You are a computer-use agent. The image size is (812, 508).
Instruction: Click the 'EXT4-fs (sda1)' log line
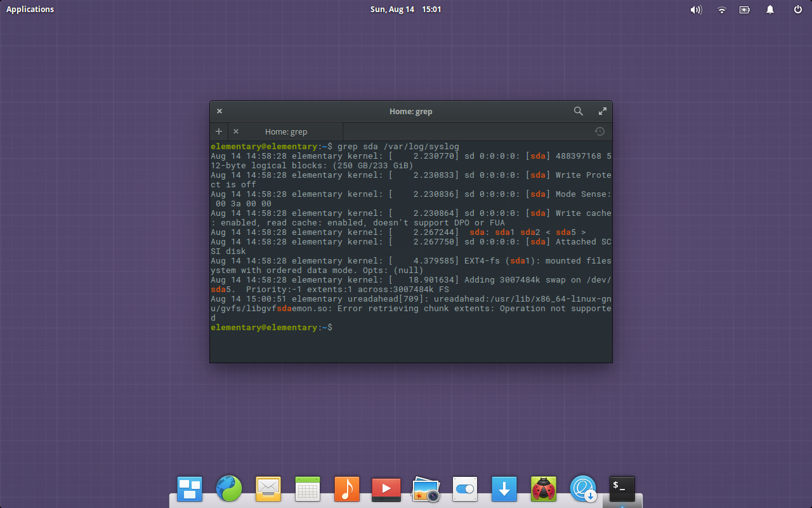tap(411, 265)
